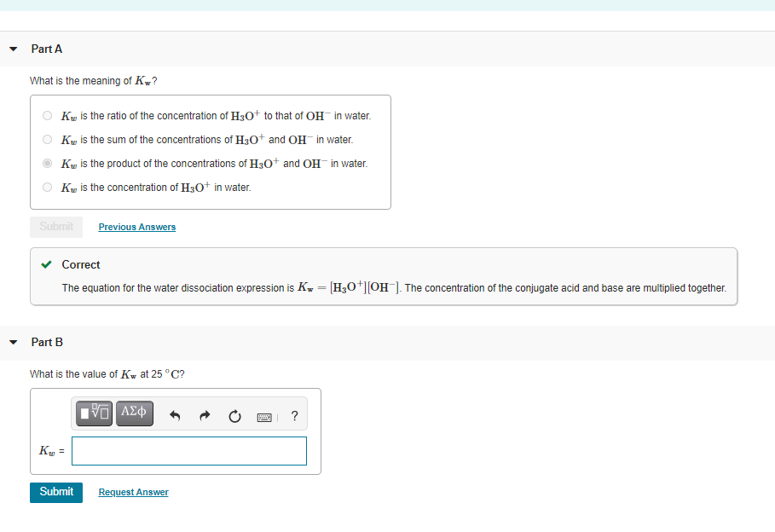The height and width of the screenshot is (532, 775).
Task: Open the Part A heading
Action: (x=46, y=49)
